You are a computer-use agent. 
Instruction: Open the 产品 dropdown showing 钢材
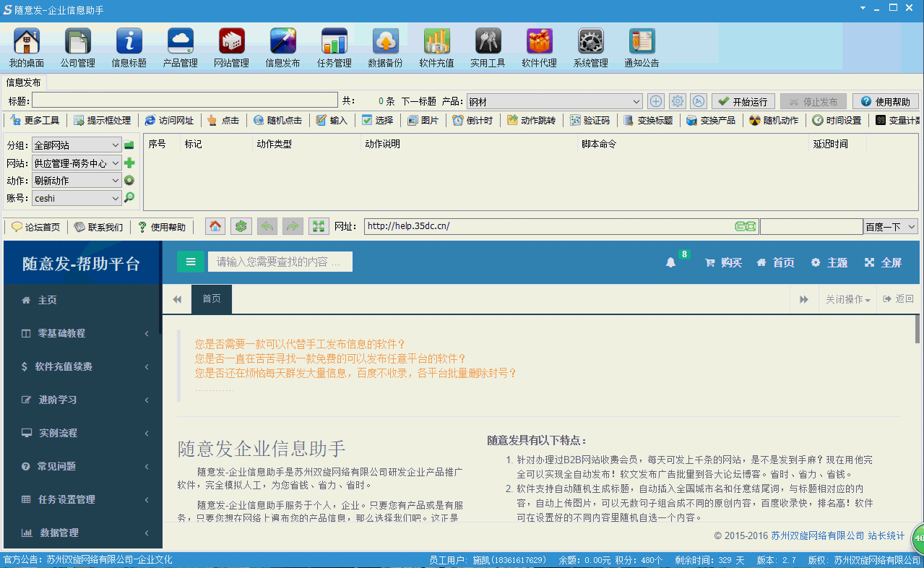tap(553, 101)
